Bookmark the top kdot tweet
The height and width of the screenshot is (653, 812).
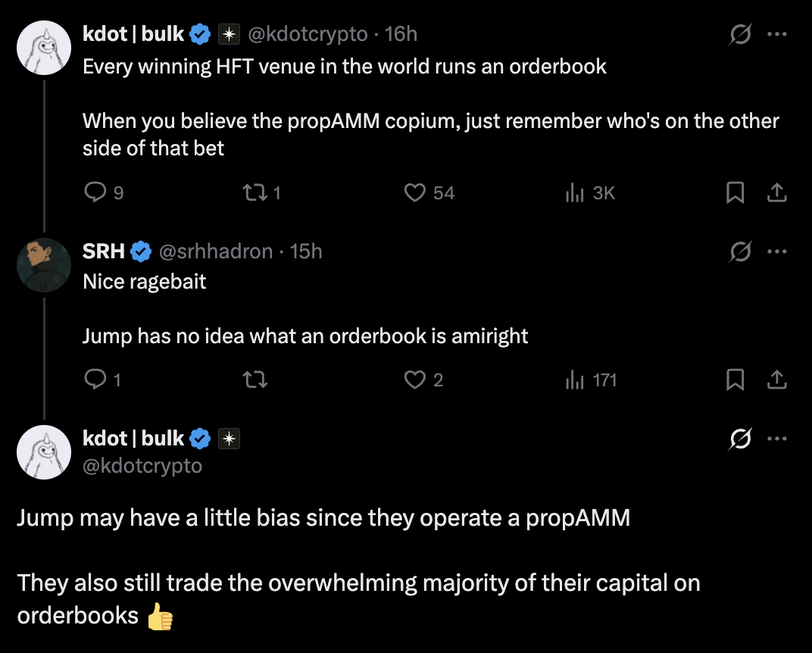(x=735, y=193)
